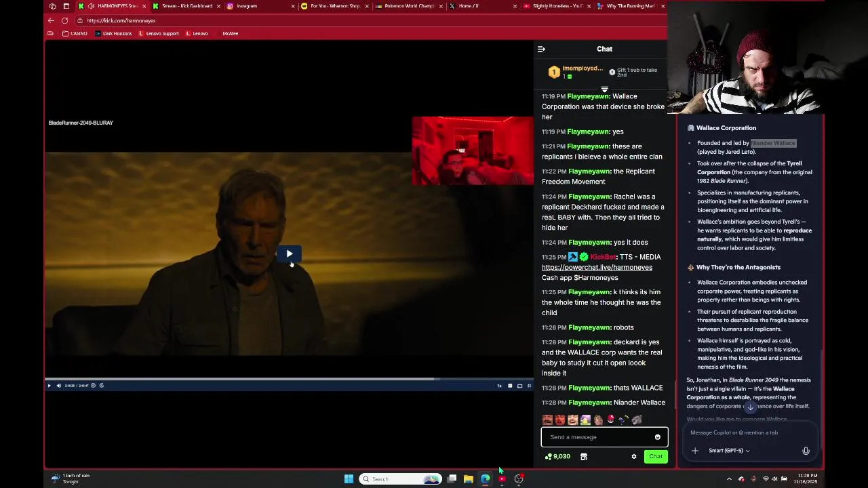Viewport: 868px width, 488px height.
Task: Open Lenovo Support bookmark
Action: (x=159, y=33)
